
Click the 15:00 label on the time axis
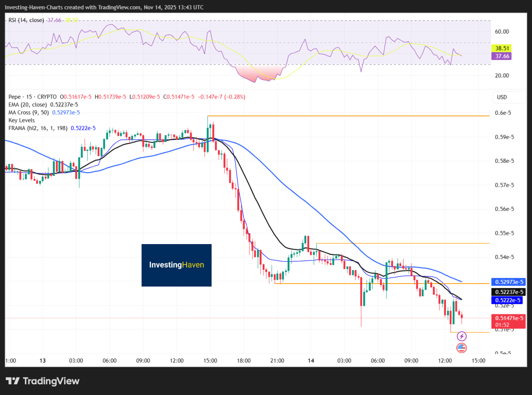(478, 360)
